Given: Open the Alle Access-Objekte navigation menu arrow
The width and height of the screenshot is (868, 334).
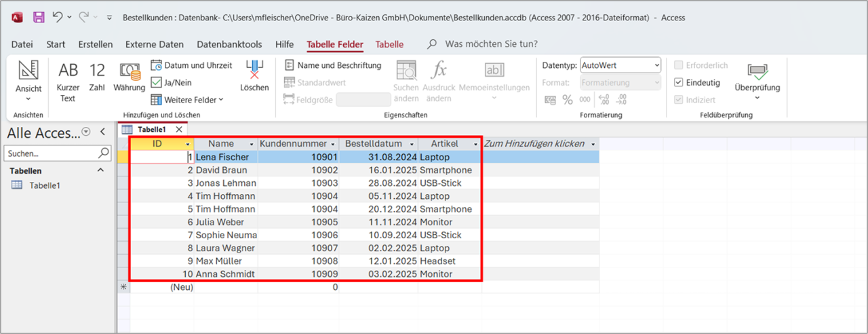Looking at the screenshot, I should click(85, 132).
